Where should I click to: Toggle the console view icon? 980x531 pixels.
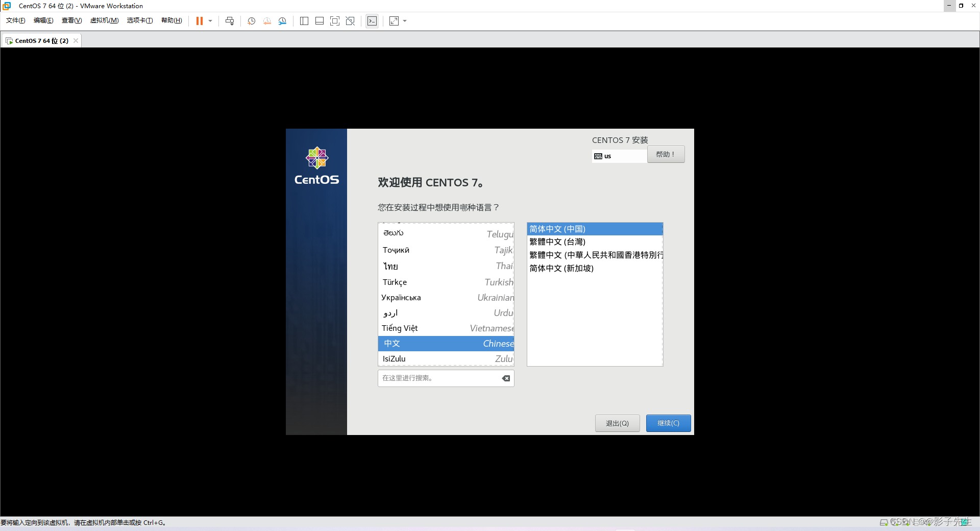[372, 21]
